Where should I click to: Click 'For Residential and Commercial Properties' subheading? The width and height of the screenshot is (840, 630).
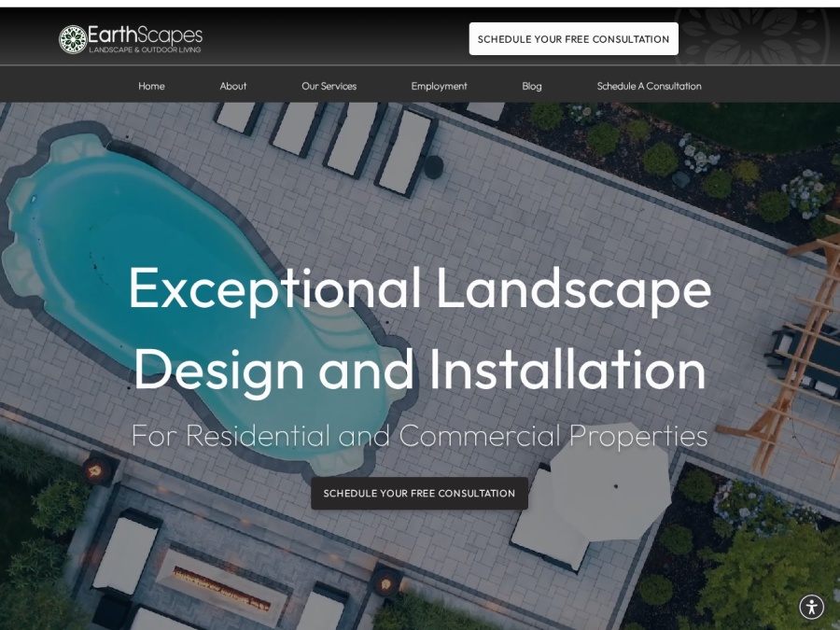tap(419, 435)
